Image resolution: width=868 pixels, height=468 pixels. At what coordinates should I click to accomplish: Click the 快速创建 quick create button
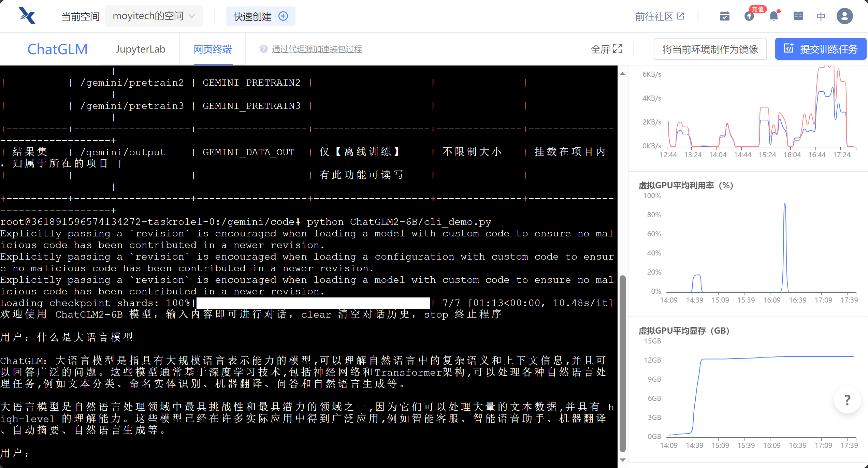[260, 16]
